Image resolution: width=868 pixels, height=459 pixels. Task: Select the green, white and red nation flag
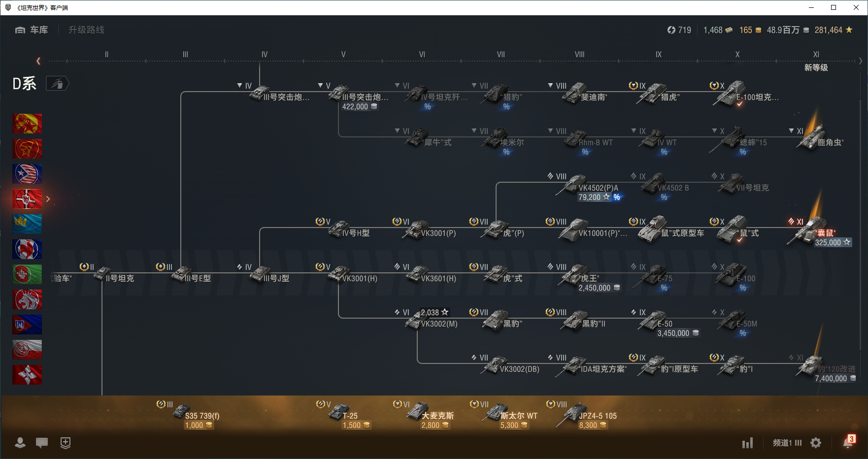27,274
